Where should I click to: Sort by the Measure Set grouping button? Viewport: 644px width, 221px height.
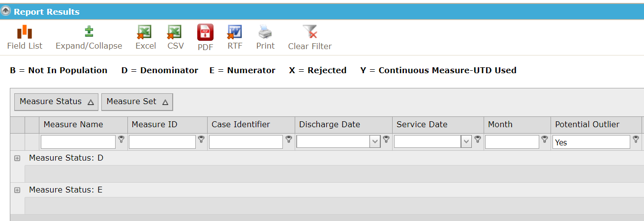[x=137, y=102]
